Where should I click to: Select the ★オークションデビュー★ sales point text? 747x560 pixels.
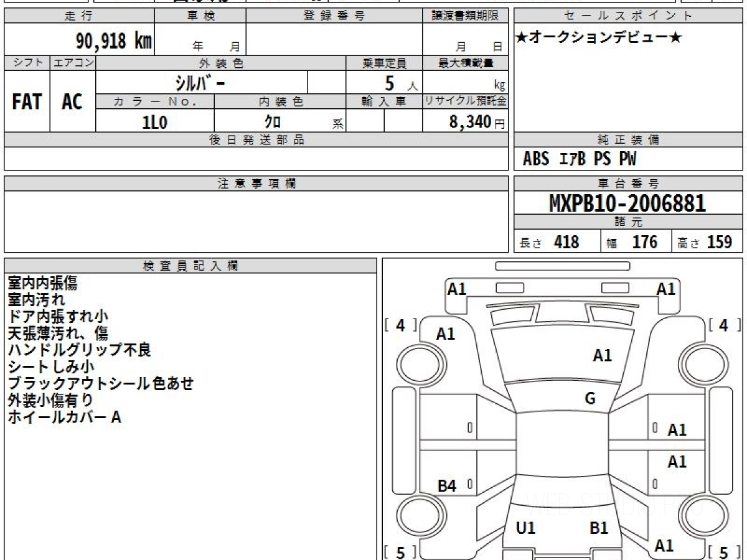[599, 38]
